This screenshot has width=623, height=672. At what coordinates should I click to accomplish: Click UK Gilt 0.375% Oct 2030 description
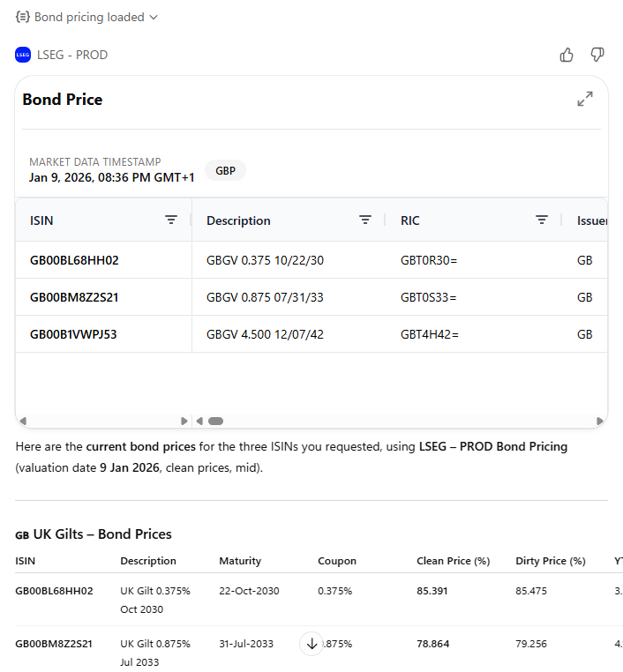155,600
